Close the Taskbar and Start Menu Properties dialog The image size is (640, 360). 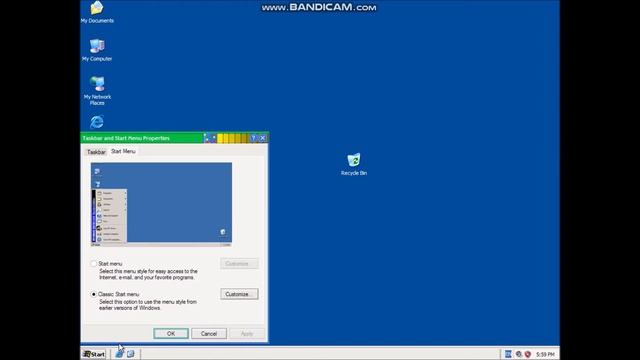point(263,138)
